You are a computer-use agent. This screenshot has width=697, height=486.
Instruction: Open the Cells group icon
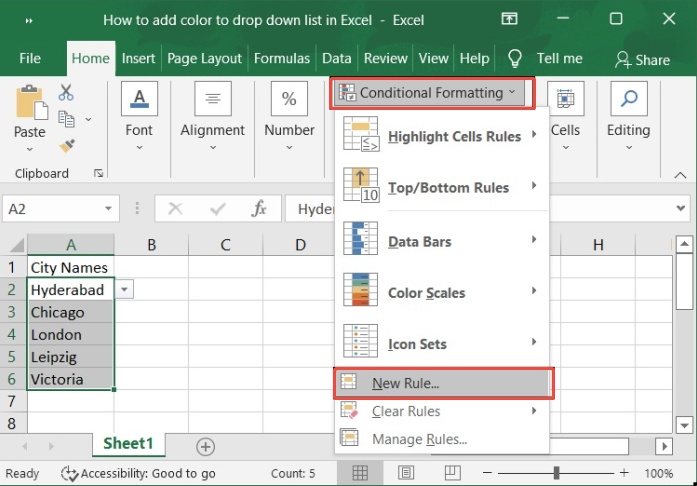tap(565, 98)
